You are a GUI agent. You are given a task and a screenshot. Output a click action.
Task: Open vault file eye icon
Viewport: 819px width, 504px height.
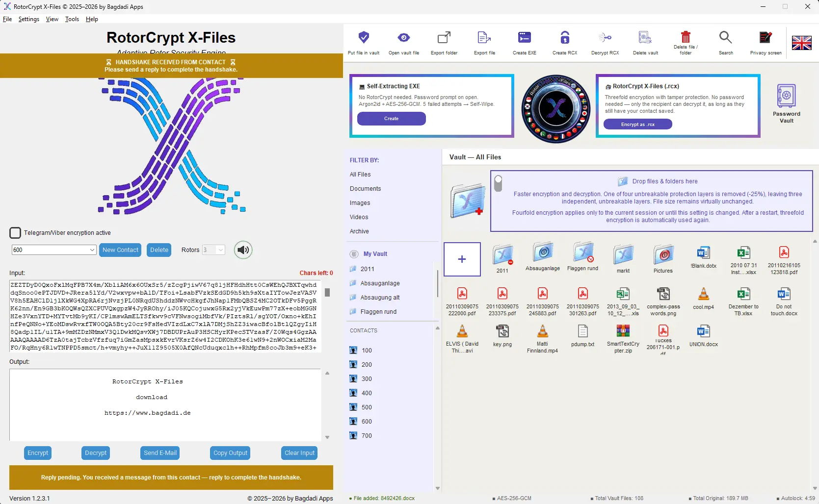click(404, 37)
